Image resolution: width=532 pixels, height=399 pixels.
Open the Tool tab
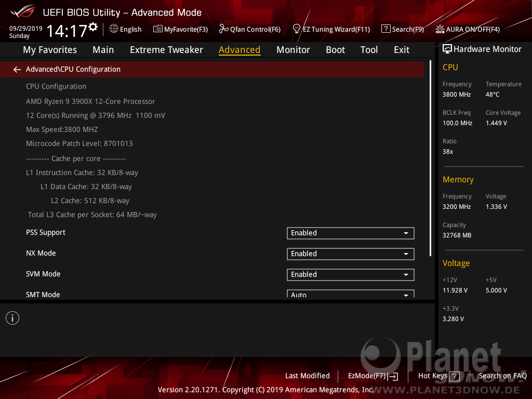(369, 50)
